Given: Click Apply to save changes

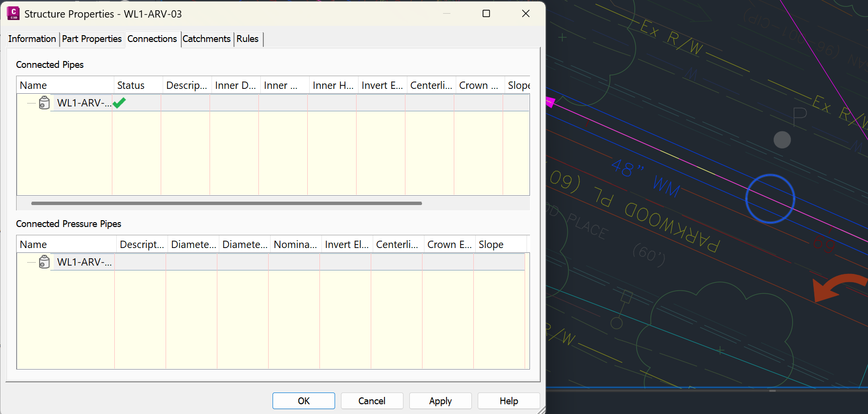Looking at the screenshot, I should tap(440, 401).
